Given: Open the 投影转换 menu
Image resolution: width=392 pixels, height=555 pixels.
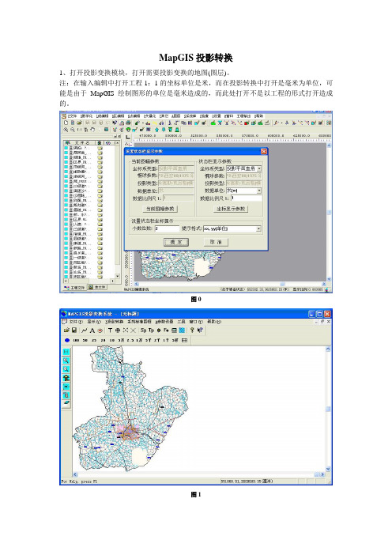Looking at the screenshot, I should 115,322.
